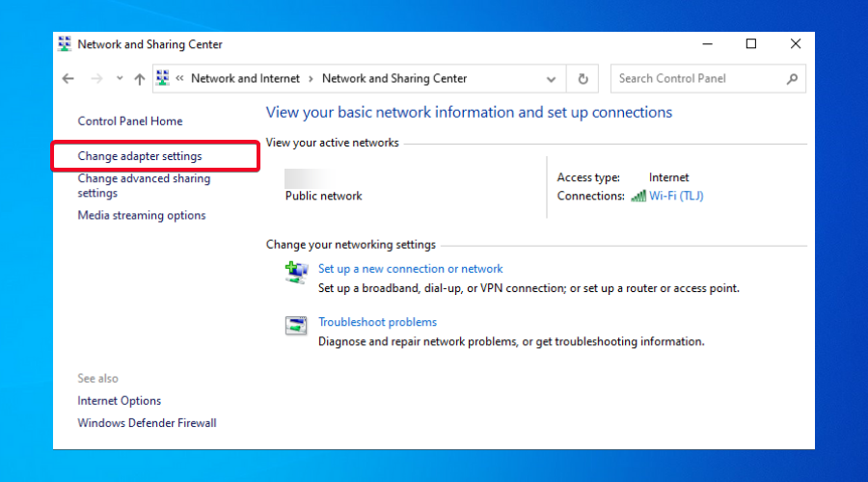
Task: Click the Public network label
Action: (x=323, y=196)
